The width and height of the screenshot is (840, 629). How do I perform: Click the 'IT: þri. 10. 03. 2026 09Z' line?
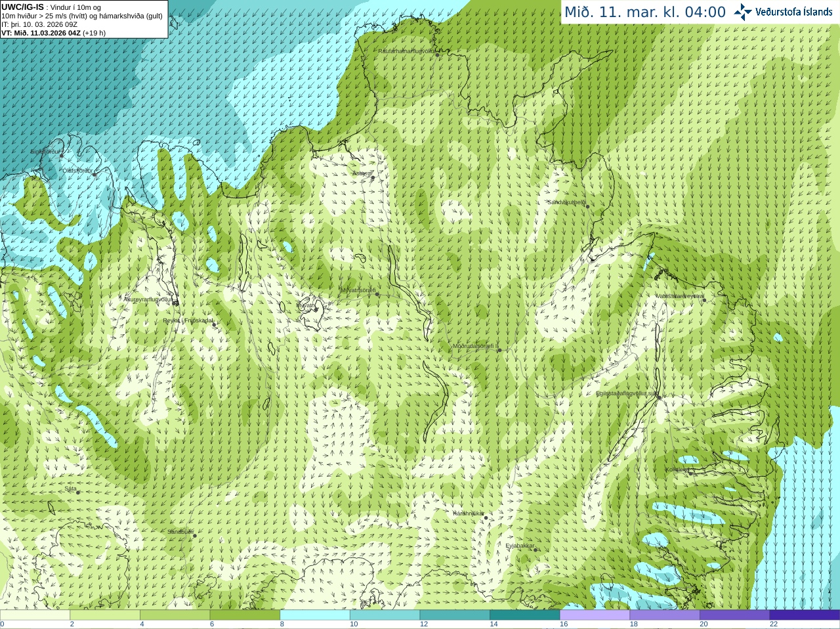pyautogui.click(x=39, y=24)
